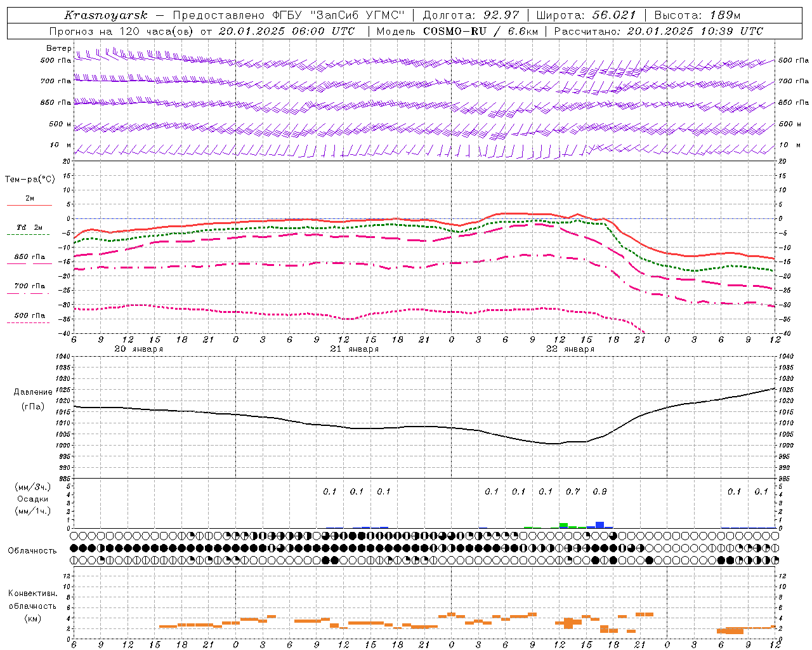This screenshot has height=650, width=812.
Task: Click the 'Конвективн.' convective cloud label
Action: coord(33,594)
